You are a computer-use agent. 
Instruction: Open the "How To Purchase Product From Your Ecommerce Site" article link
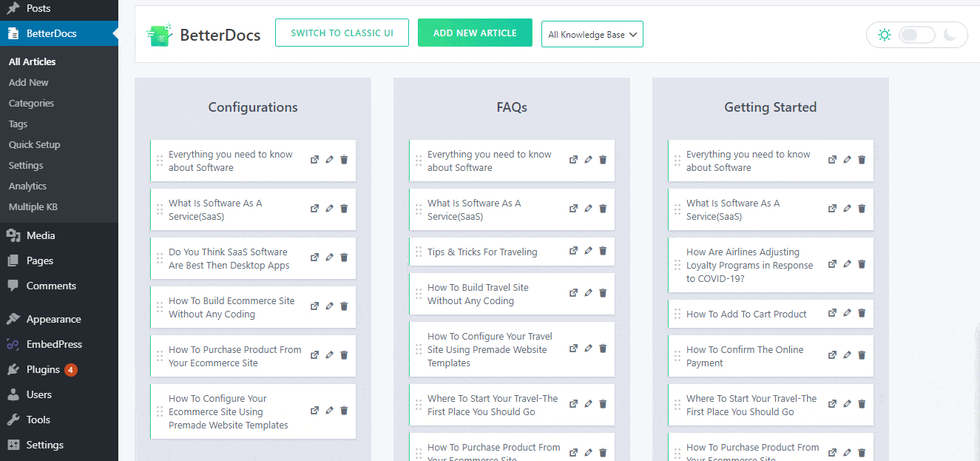314,355
